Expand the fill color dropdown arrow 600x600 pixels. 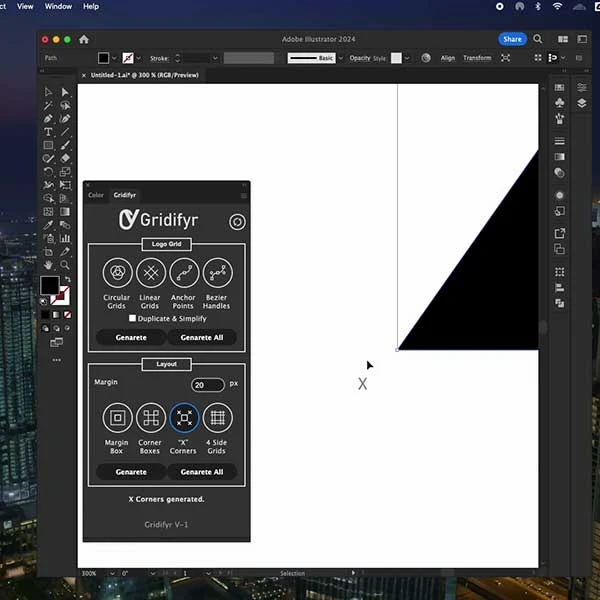(x=114, y=58)
